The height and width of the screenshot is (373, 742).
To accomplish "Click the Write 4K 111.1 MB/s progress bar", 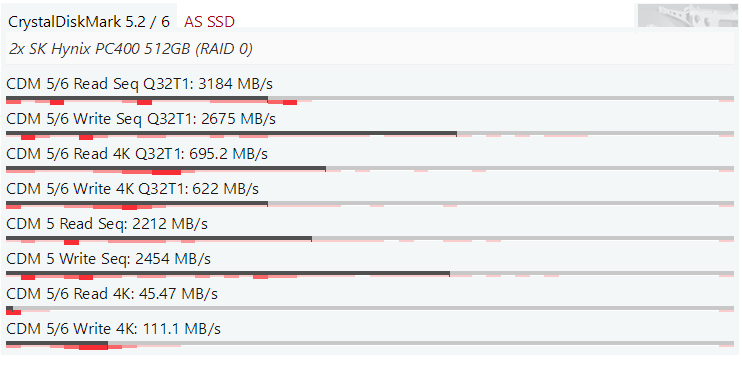I will click(370, 344).
